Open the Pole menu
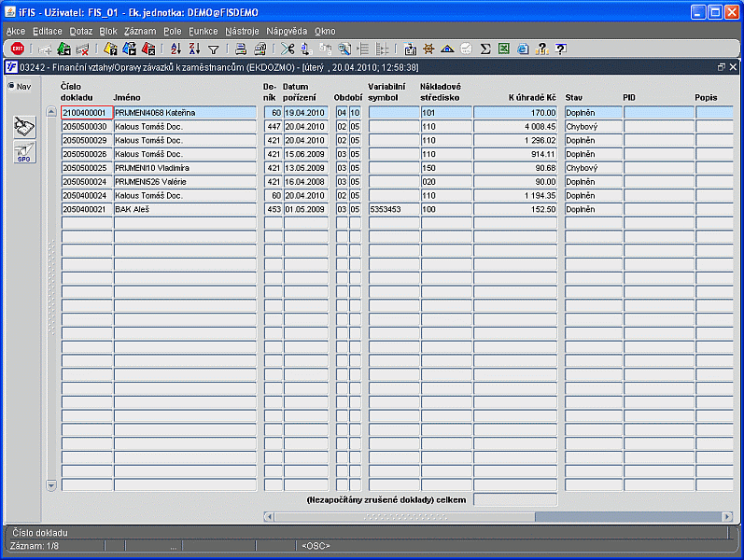The width and height of the screenshot is (744, 560). [x=173, y=32]
